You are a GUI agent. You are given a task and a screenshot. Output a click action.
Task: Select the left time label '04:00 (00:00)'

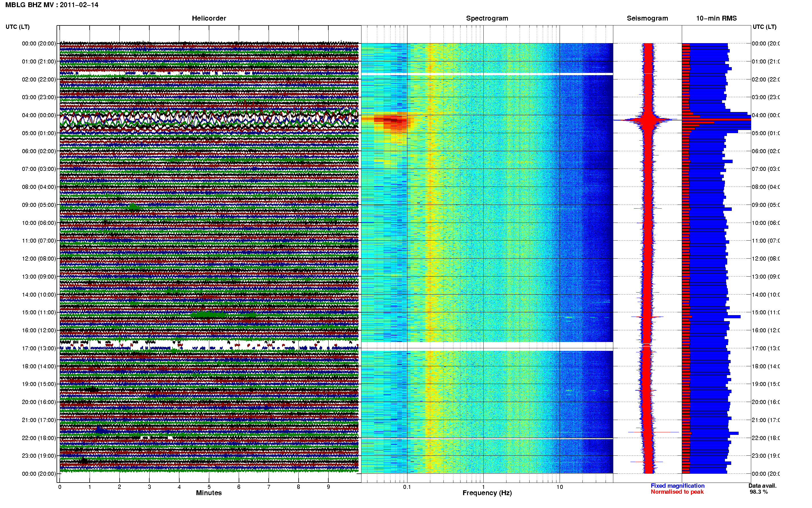pyautogui.click(x=39, y=115)
